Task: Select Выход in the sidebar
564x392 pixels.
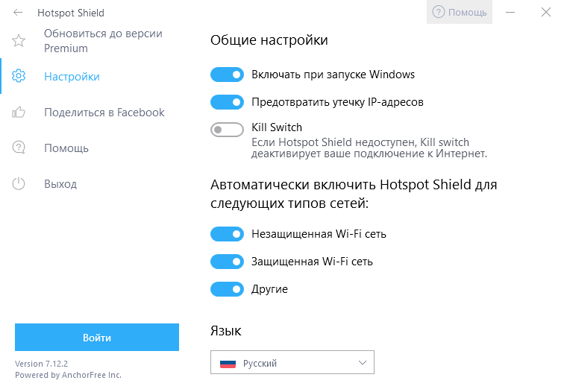Action: [x=60, y=184]
